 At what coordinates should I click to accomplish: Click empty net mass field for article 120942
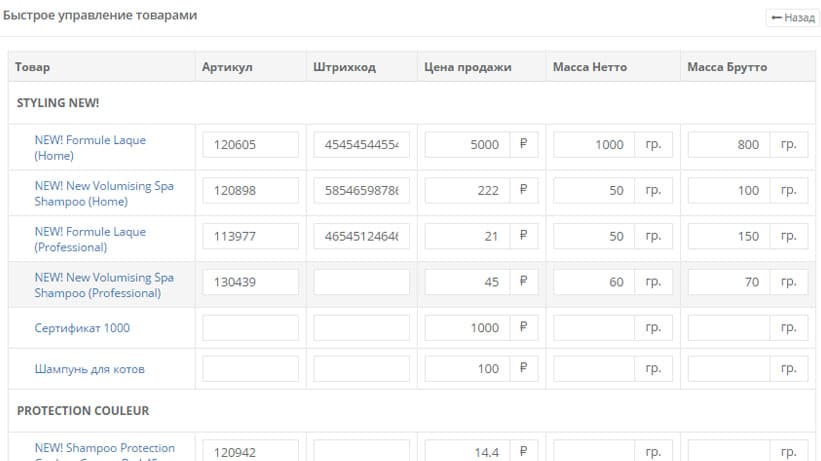pos(594,451)
